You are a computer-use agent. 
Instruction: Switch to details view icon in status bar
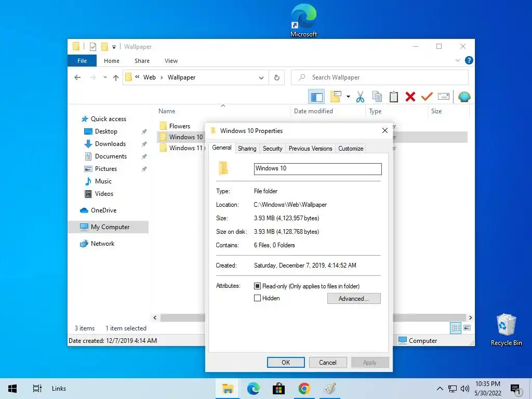456,328
